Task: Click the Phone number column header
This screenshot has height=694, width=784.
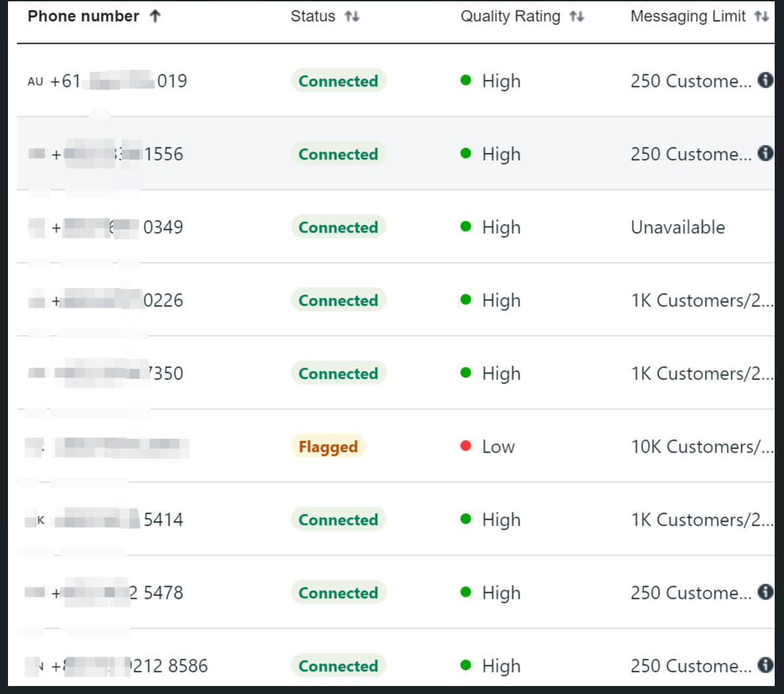Action: (x=83, y=17)
